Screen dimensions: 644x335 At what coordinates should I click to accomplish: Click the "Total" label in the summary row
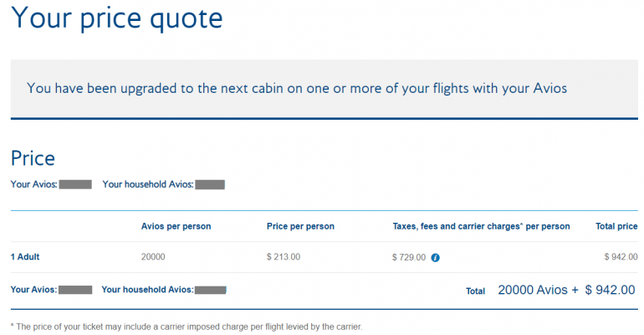point(475,291)
